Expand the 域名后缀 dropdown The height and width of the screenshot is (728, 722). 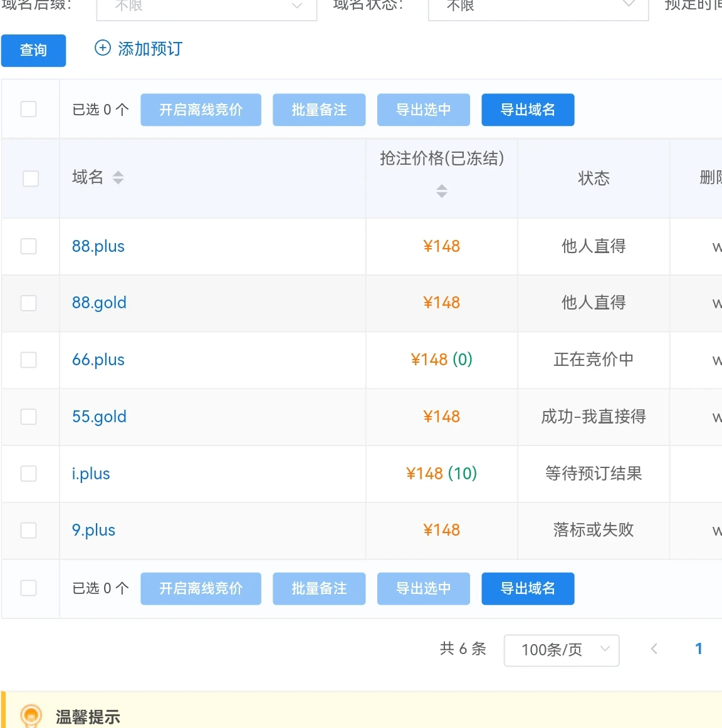(206, 6)
